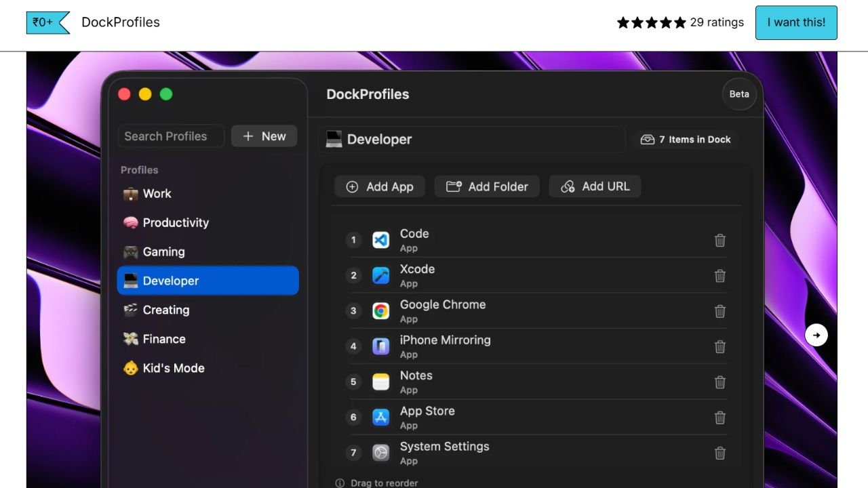The image size is (868, 488).
Task: Click the I want this! button
Action: (796, 22)
